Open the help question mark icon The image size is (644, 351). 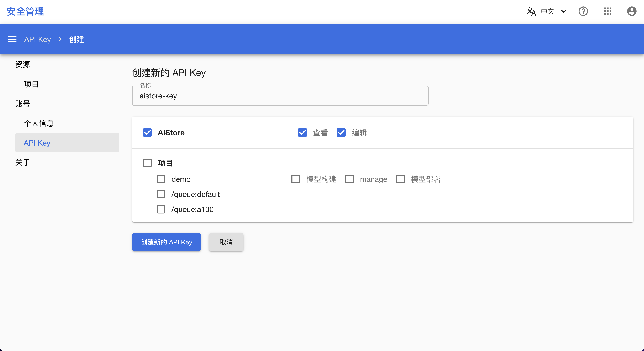(x=583, y=11)
